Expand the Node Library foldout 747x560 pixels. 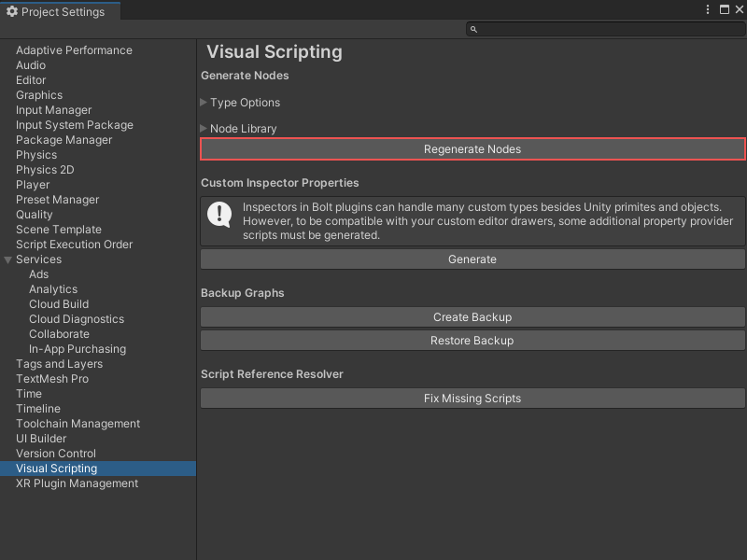pyautogui.click(x=204, y=129)
